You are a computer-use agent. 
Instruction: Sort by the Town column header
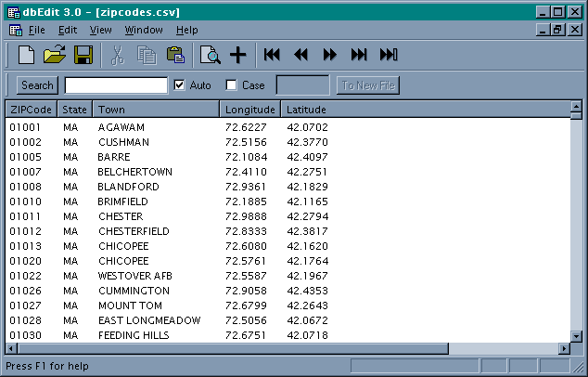click(156, 110)
